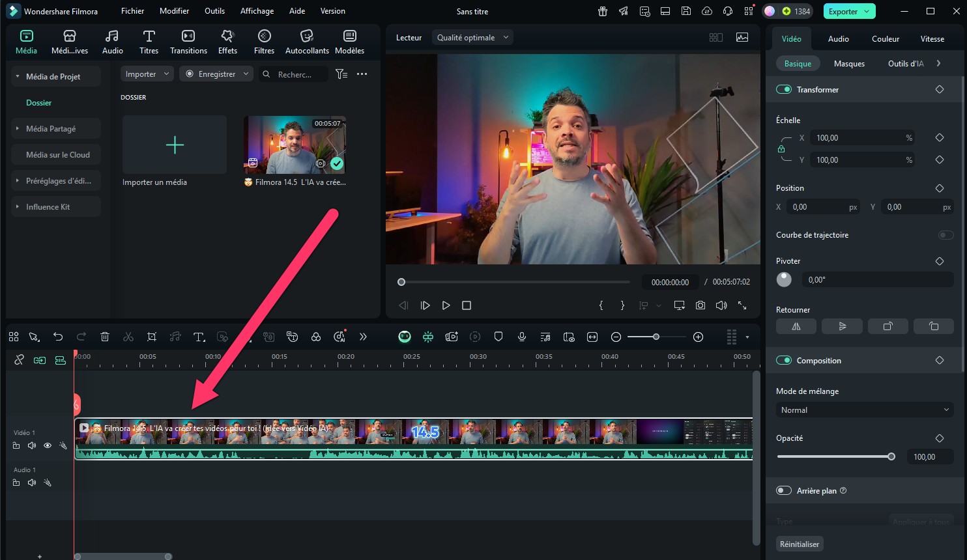Image resolution: width=967 pixels, height=560 pixels.
Task: Expand the Influence Kit section
Action: coord(18,206)
